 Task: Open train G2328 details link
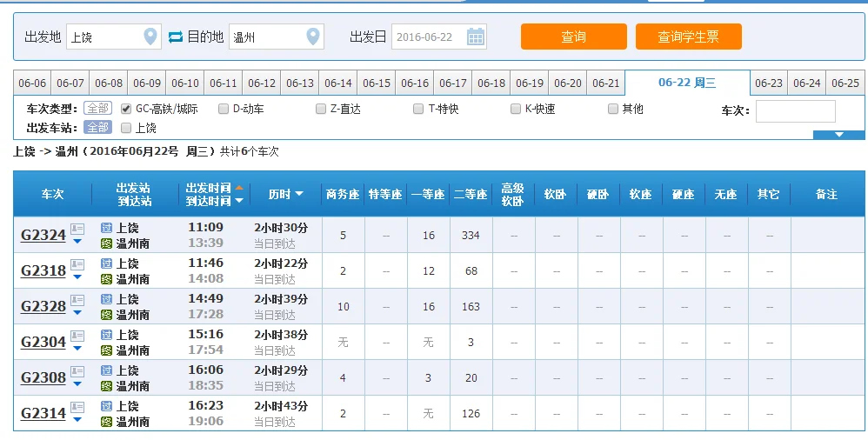[x=43, y=307]
